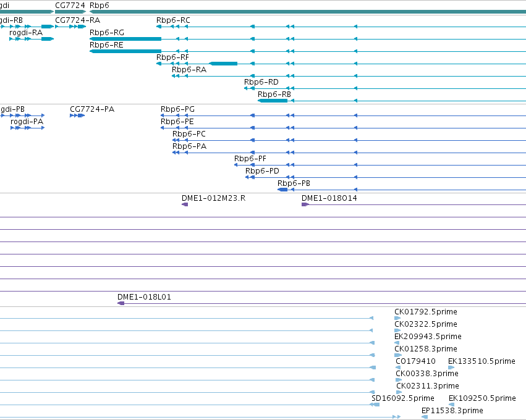The width and height of the screenshot is (526, 420).
Task: Select the rogdi-RA transcript label
Action: coord(26,33)
